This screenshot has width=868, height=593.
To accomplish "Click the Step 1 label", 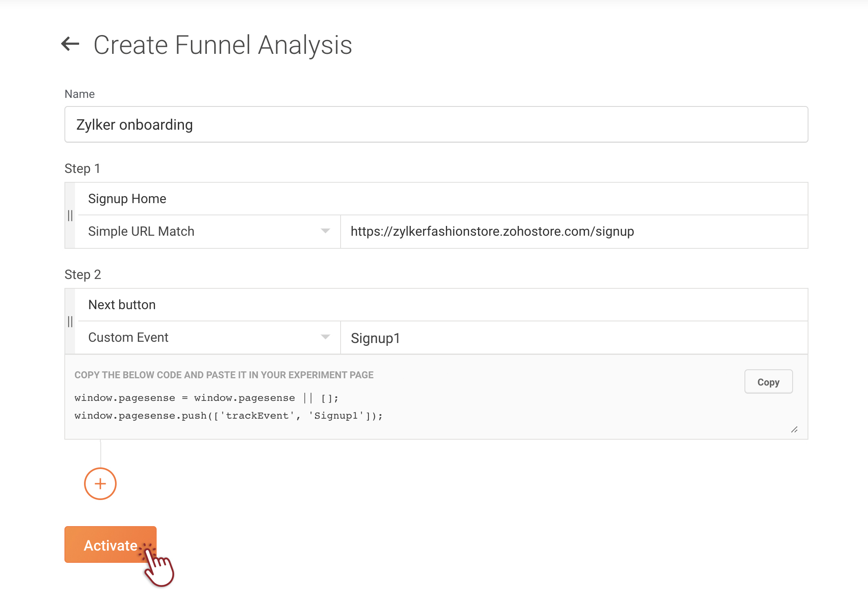I will pyautogui.click(x=82, y=168).
